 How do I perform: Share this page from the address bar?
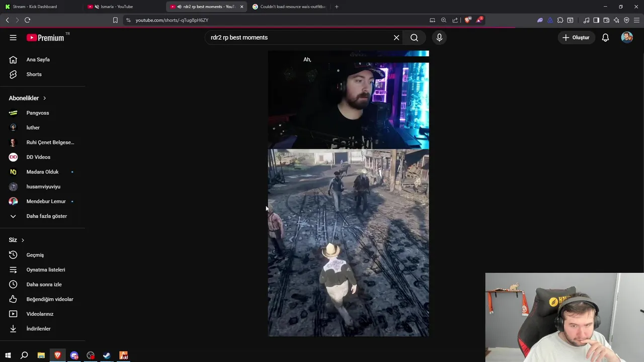tap(455, 20)
